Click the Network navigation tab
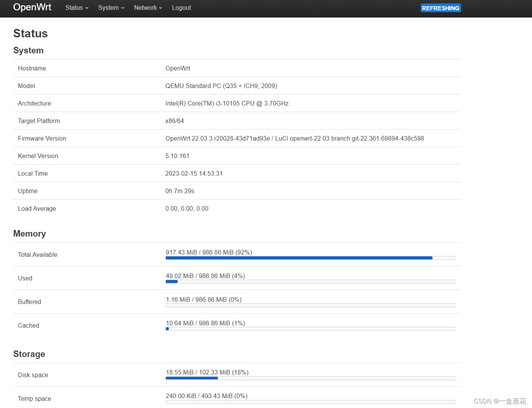Image resolution: width=532 pixels, height=408 pixels. coord(148,8)
